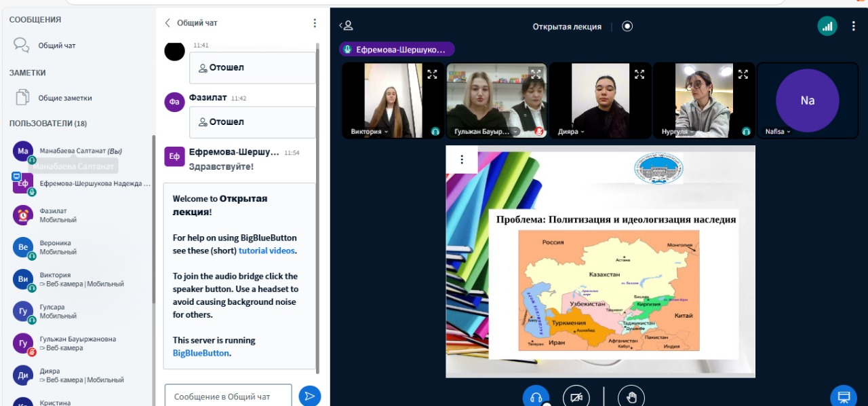Open chat options three-dot menu

tap(315, 23)
